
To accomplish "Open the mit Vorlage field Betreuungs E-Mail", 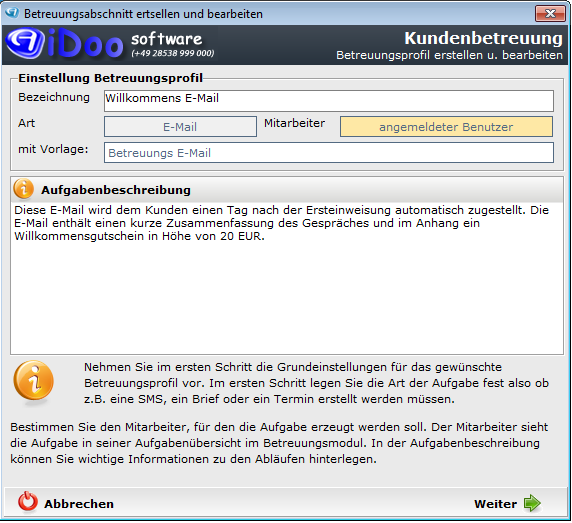I will tap(329, 152).
